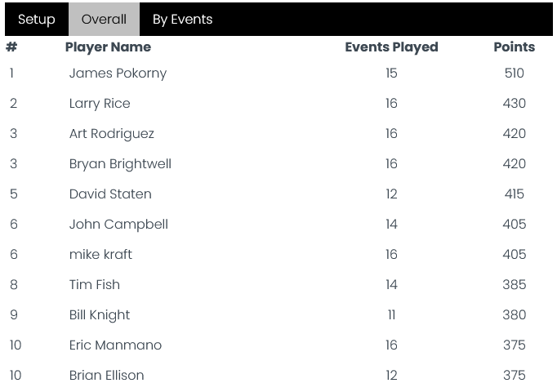Click Art Rodriguez's name
Viewport: 557px width, 392px height.
[x=112, y=134]
